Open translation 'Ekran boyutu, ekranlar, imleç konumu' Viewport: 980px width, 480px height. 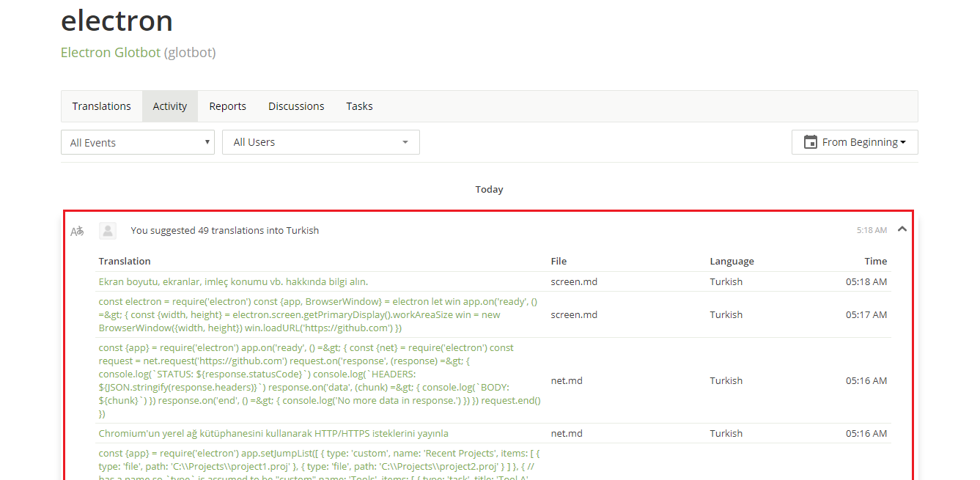coord(233,281)
